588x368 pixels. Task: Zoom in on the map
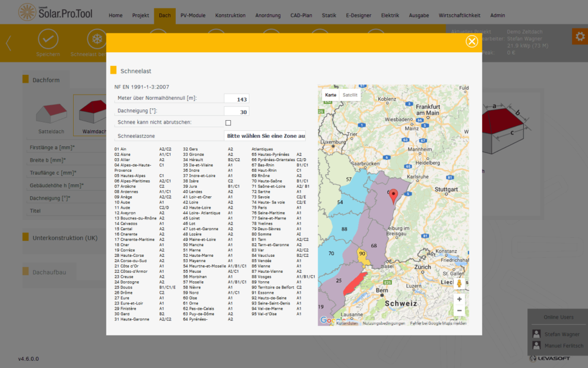[x=459, y=299]
